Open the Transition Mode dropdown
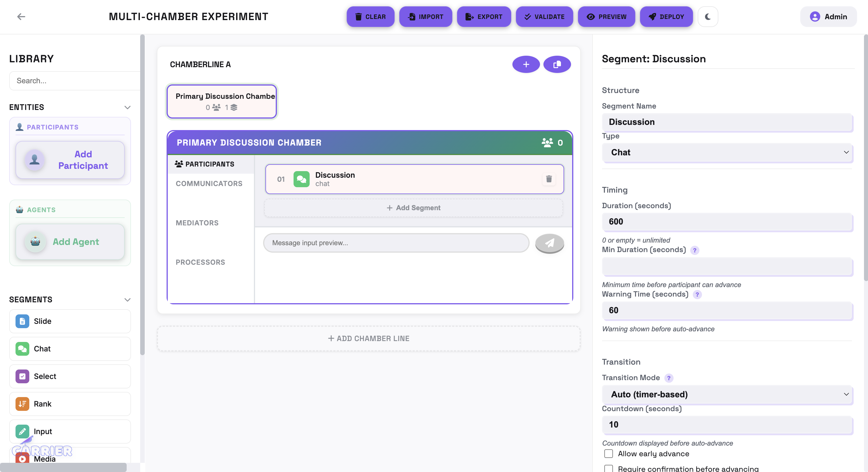 point(727,394)
